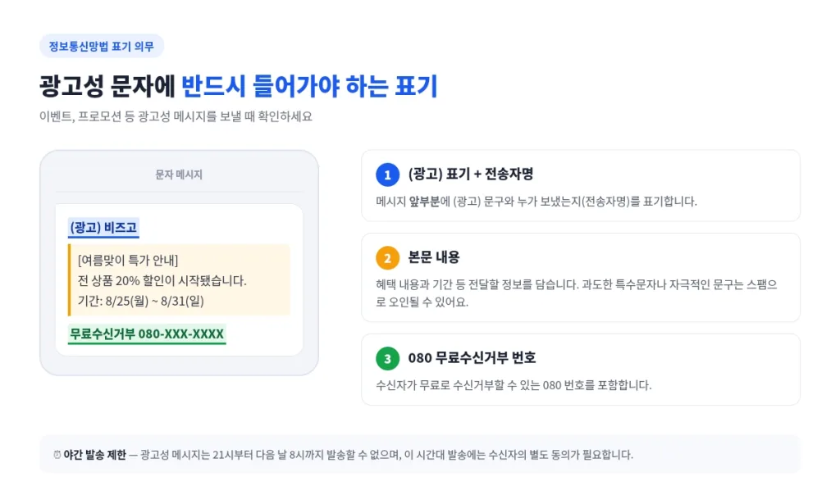The image size is (840, 504).
Task: Select the (광고) 비즈고 highlighted sender label
Action: tap(103, 227)
